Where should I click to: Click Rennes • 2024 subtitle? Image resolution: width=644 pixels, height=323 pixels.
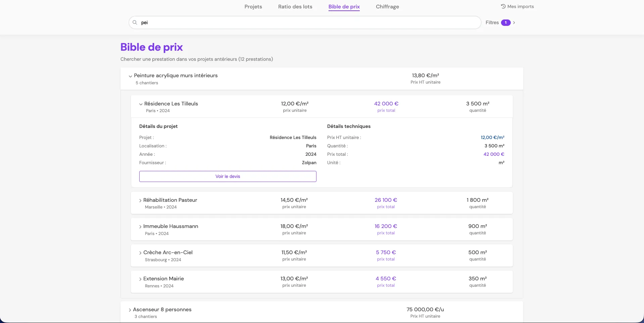pos(159,286)
